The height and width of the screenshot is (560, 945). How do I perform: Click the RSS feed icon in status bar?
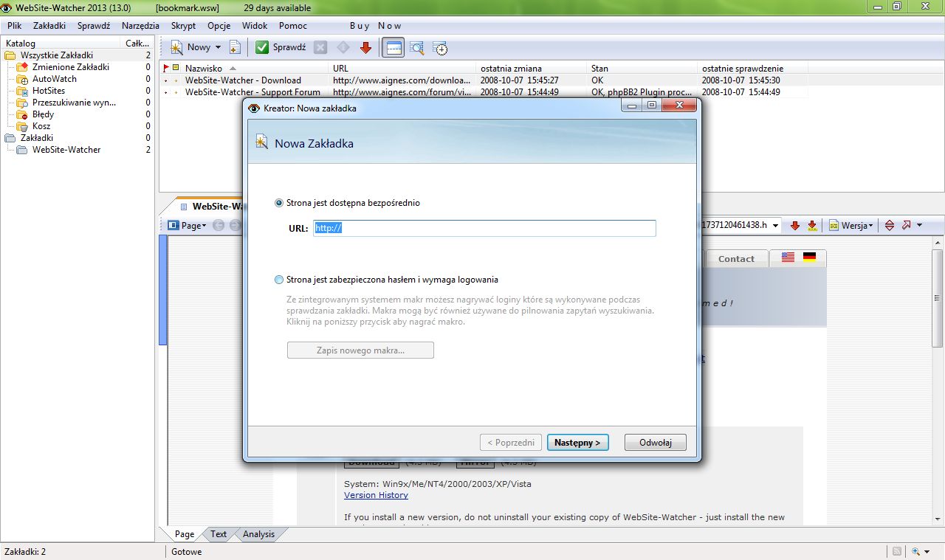click(897, 552)
